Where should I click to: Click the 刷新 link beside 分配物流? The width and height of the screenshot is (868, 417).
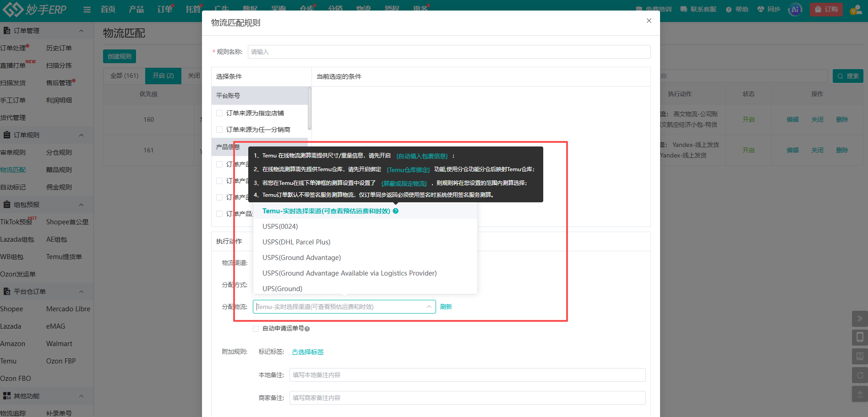446,307
